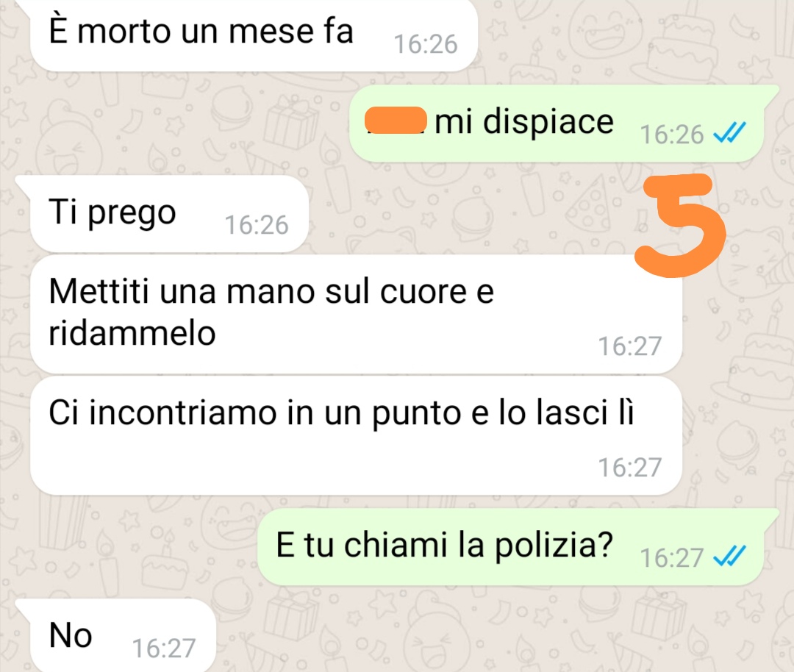Click 16:26 timestamp in 'mi dispiace' bubble
The width and height of the screenshot is (794, 672).
pos(672,135)
